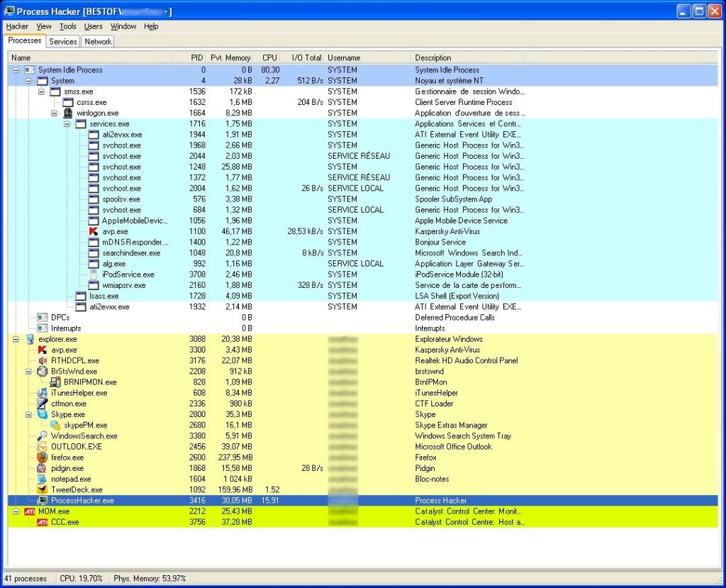Select the AppleMobileDevice service process row

[x=363, y=221]
